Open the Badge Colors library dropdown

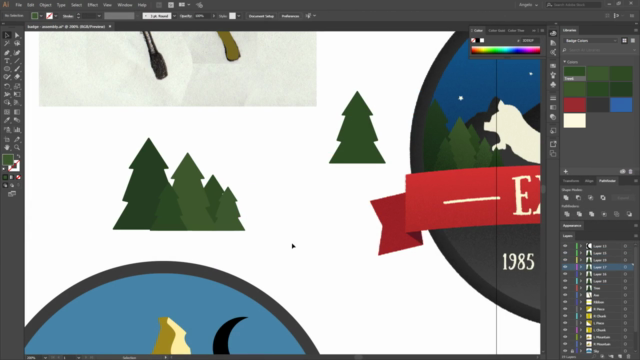[x=591, y=40]
